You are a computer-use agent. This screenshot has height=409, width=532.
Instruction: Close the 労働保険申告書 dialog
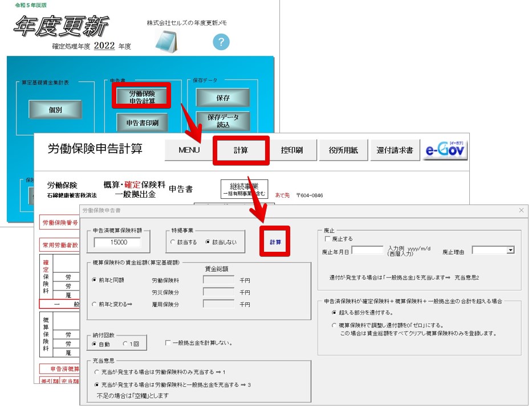coord(522,210)
